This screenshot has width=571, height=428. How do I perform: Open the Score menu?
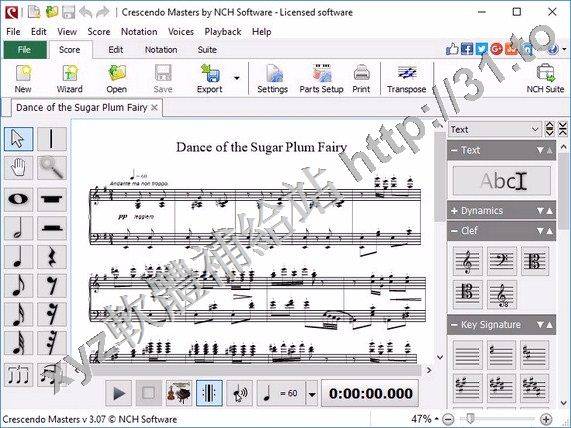pos(99,32)
